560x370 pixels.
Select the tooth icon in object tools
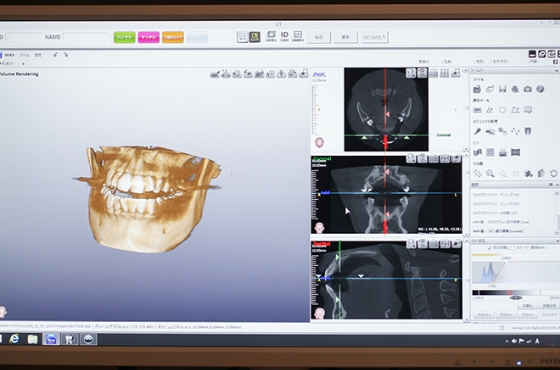click(528, 131)
